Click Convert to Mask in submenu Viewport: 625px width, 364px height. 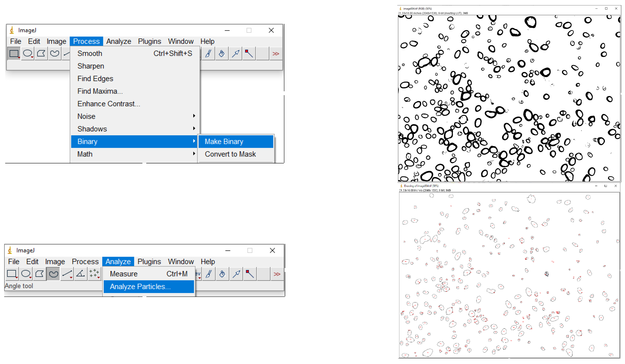coord(236,154)
